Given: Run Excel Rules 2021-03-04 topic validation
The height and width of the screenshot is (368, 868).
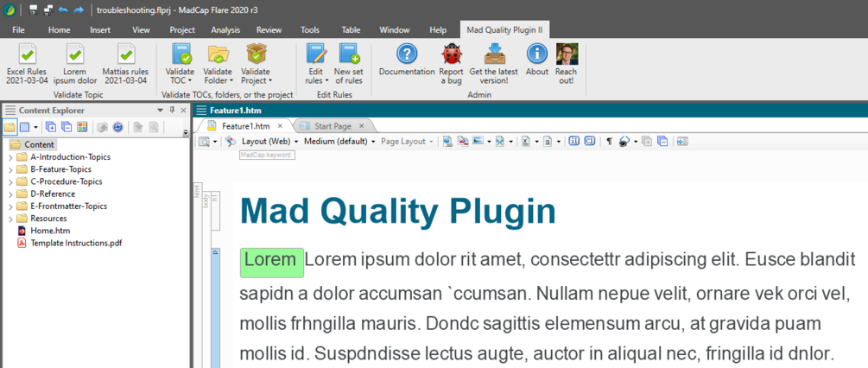Looking at the screenshot, I should (27, 64).
